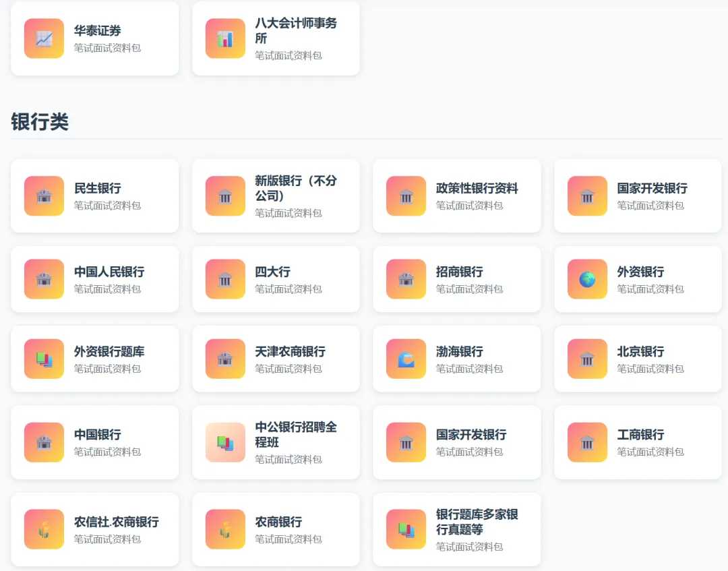Click the books icon for 银行题库多家银行真题等
The height and width of the screenshot is (571, 728).
pyautogui.click(x=406, y=529)
